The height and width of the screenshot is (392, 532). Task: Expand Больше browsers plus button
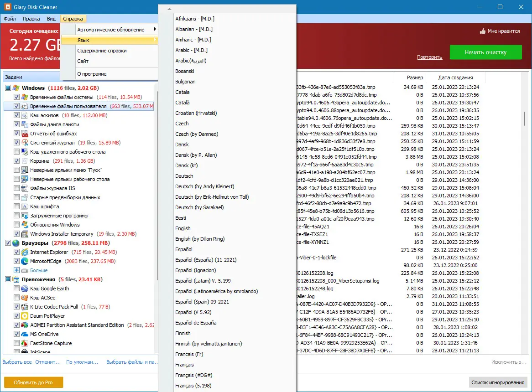click(16, 270)
